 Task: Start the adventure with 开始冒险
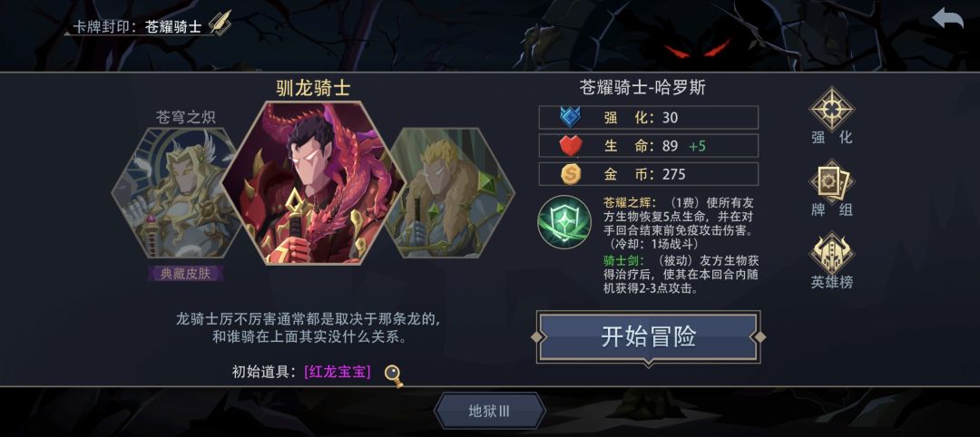click(648, 337)
